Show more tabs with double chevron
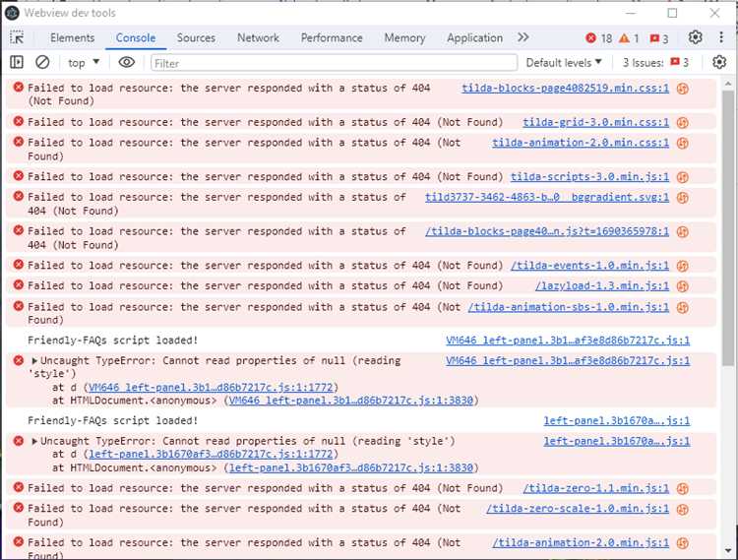Viewport: 738px width, 560px height. pos(523,37)
